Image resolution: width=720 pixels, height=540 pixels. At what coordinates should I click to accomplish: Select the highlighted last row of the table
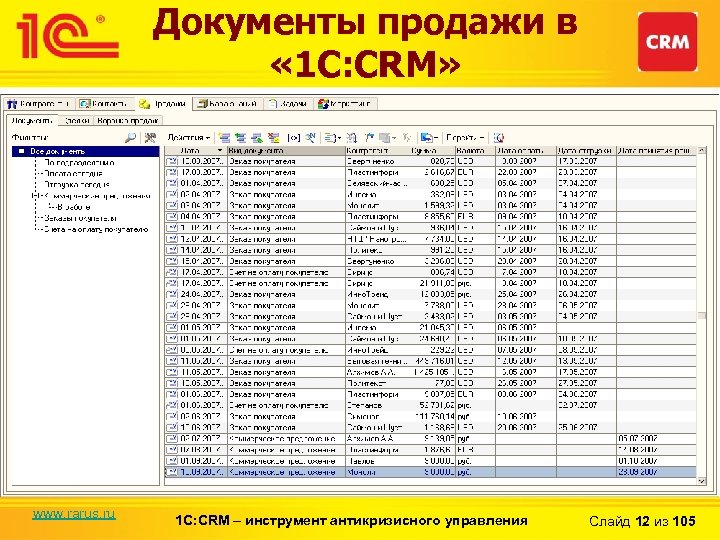click(x=430, y=472)
